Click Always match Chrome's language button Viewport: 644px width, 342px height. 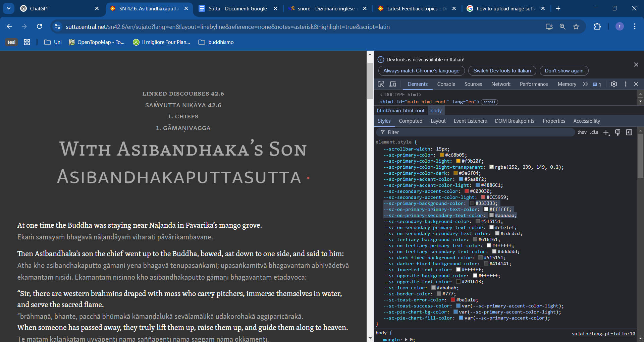point(421,71)
